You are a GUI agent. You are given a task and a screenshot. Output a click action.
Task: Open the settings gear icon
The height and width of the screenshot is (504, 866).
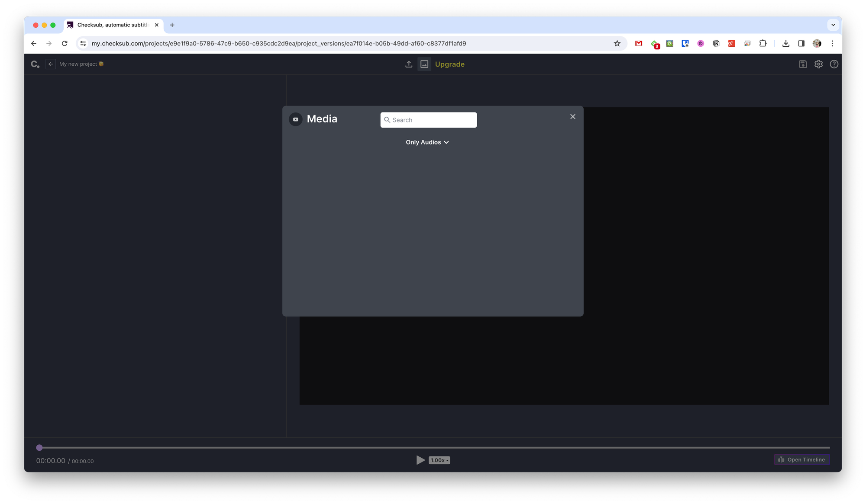pyautogui.click(x=818, y=64)
